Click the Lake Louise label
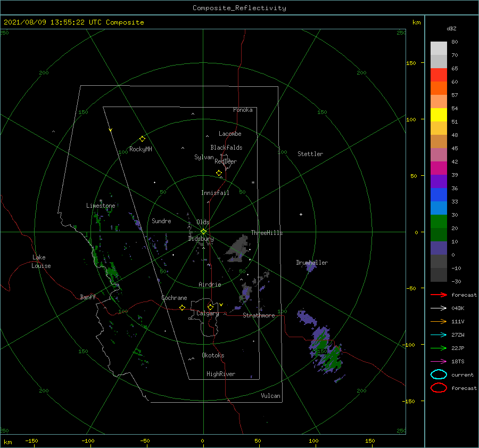 41,262
